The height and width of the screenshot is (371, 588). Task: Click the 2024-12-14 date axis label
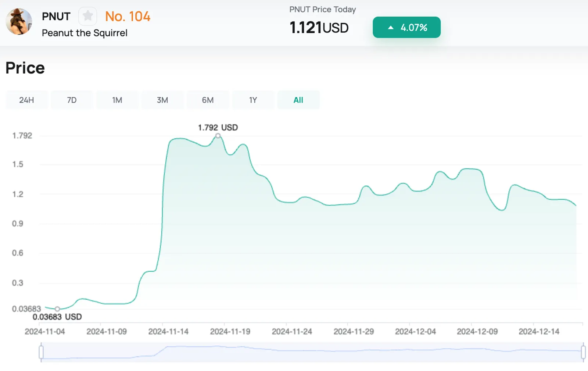[539, 332]
